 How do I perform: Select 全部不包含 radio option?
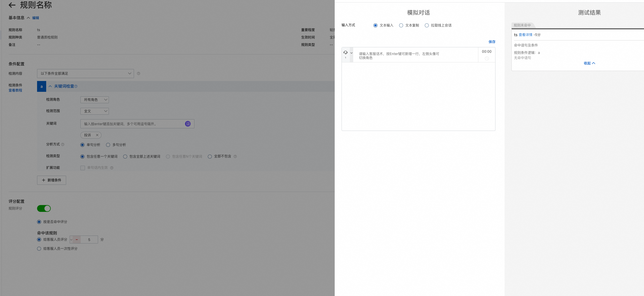(x=210, y=156)
